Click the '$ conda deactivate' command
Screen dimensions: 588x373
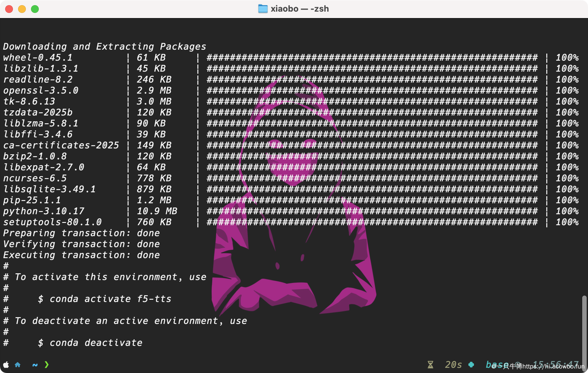point(90,343)
